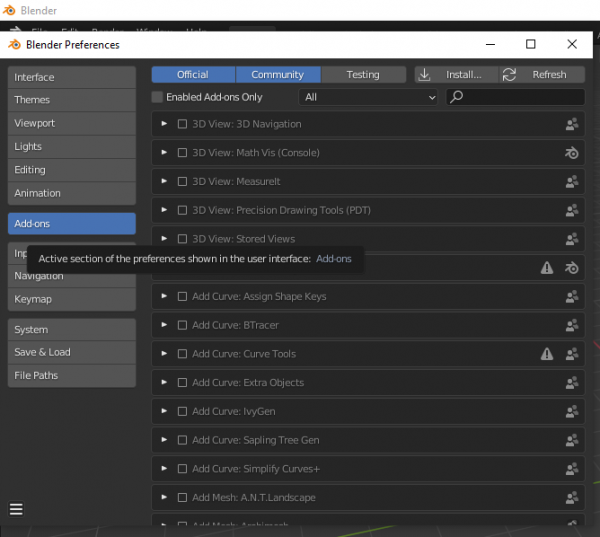Enable BTracer add-on checkbox
600x537 pixels.
click(x=183, y=325)
